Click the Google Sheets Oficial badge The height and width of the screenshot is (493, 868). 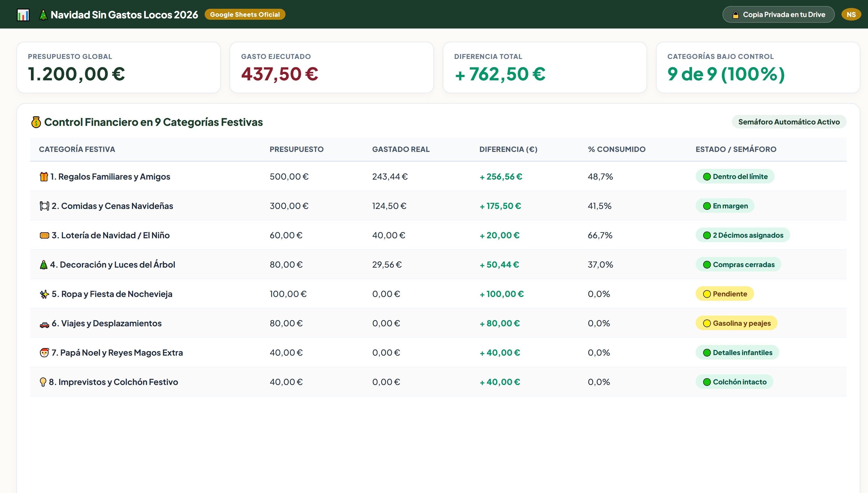pos(245,15)
